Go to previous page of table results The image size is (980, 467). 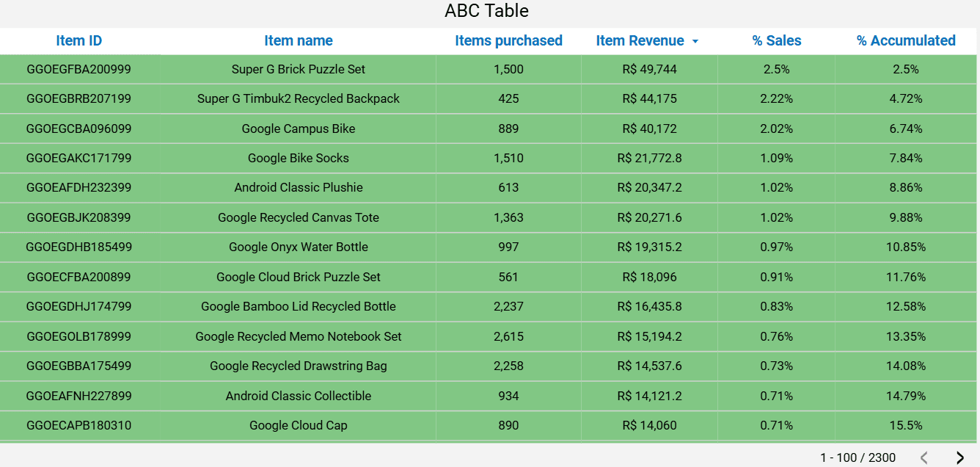tap(924, 457)
